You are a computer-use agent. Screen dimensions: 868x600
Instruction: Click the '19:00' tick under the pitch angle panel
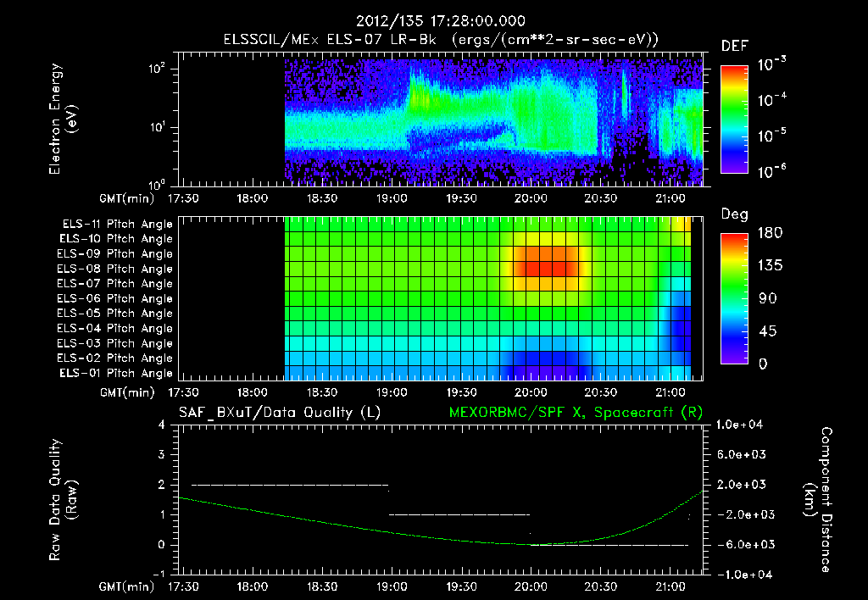392,393
